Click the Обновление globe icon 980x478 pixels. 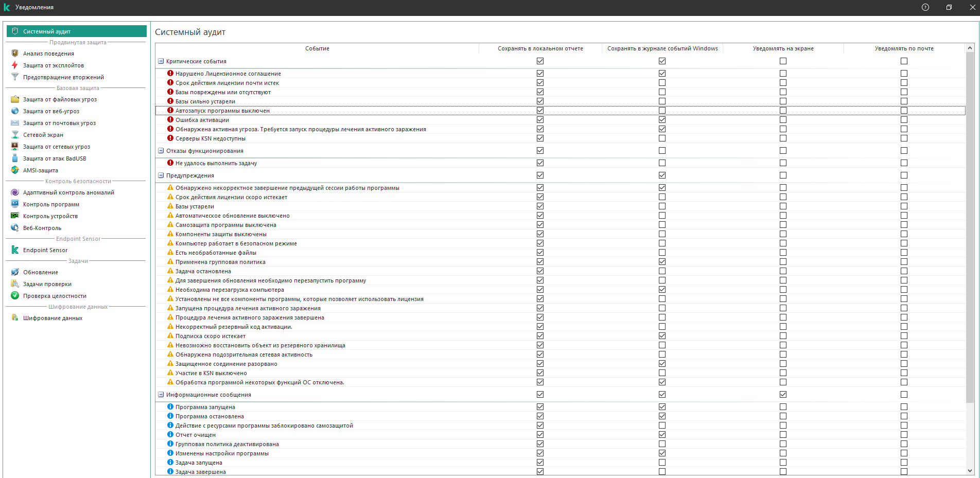click(x=15, y=272)
